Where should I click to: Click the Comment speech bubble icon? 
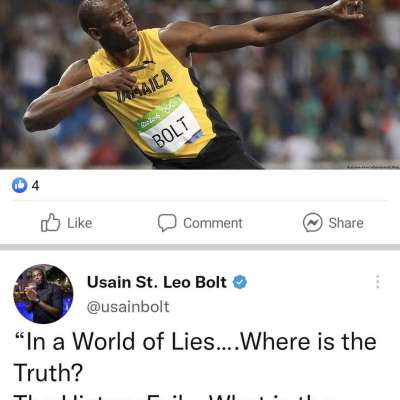[x=167, y=223]
